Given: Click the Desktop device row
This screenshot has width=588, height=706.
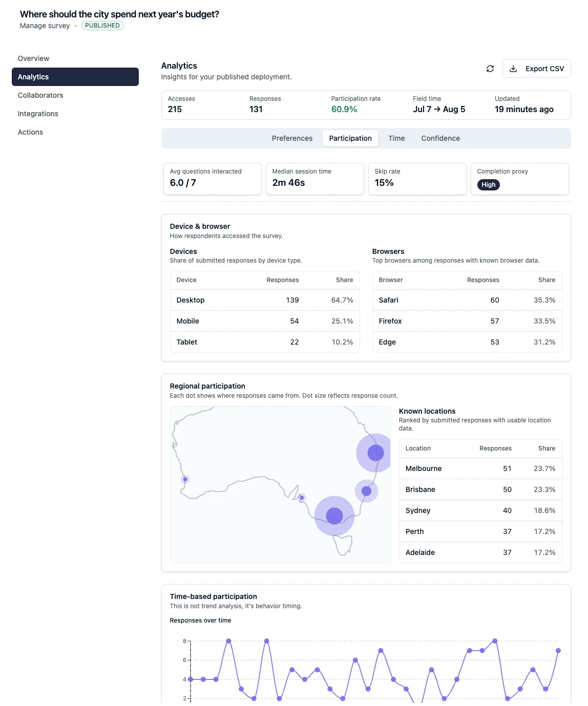Looking at the screenshot, I should tap(265, 300).
